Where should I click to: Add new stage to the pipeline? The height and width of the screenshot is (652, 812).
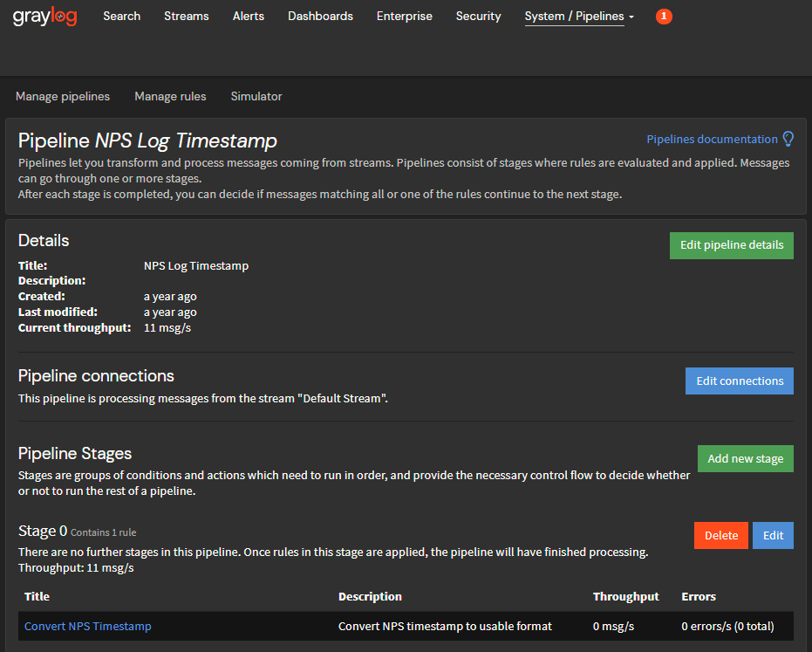(x=745, y=459)
